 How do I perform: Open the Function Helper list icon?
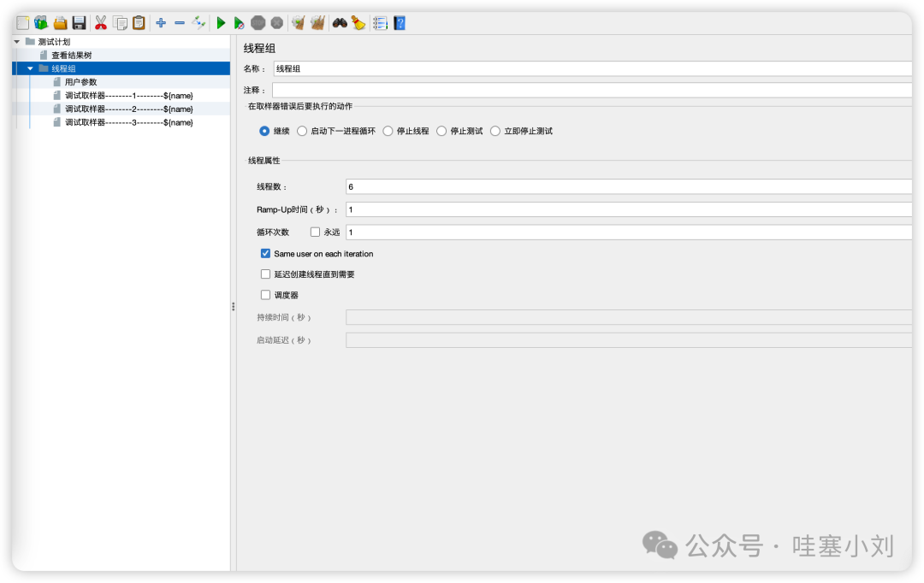(x=380, y=23)
